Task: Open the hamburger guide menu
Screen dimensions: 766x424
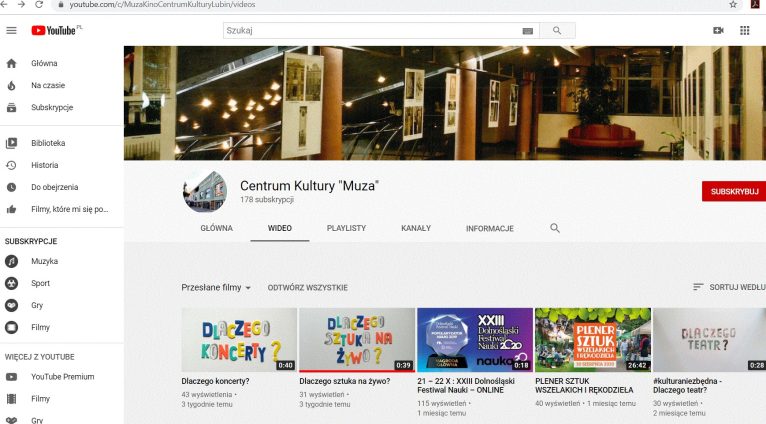Action: tap(12, 31)
